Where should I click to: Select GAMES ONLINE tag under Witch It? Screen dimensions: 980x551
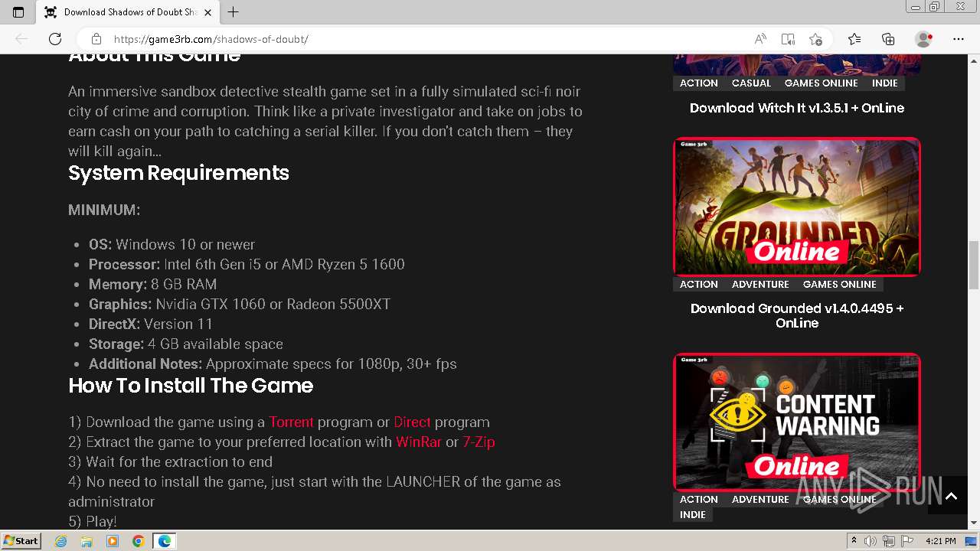[822, 83]
